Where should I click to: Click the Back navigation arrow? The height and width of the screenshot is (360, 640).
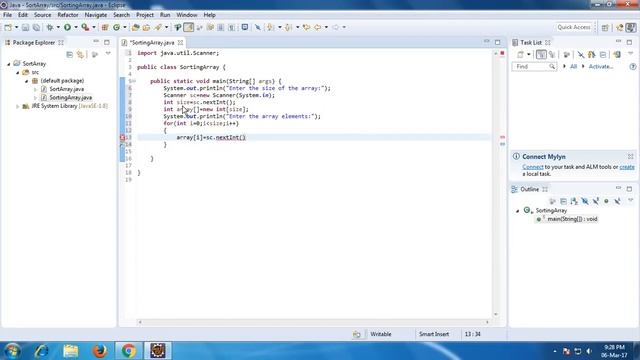point(318,27)
